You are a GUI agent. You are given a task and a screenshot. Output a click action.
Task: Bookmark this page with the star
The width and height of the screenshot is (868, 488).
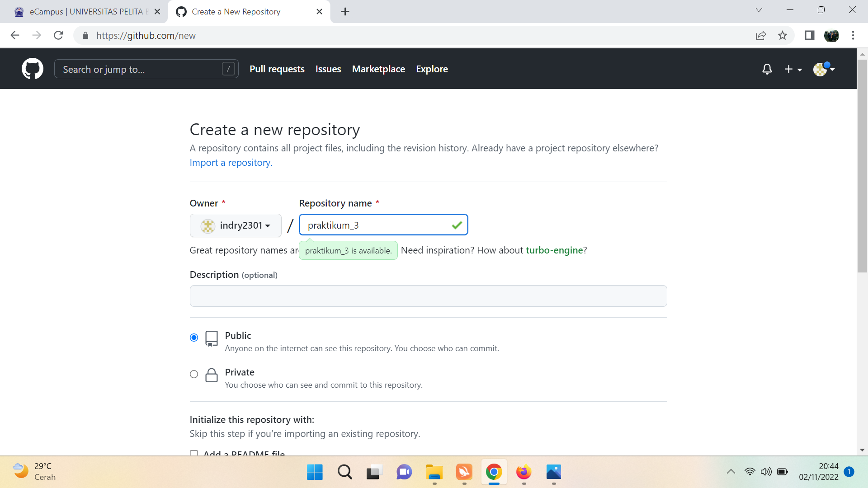click(x=783, y=35)
